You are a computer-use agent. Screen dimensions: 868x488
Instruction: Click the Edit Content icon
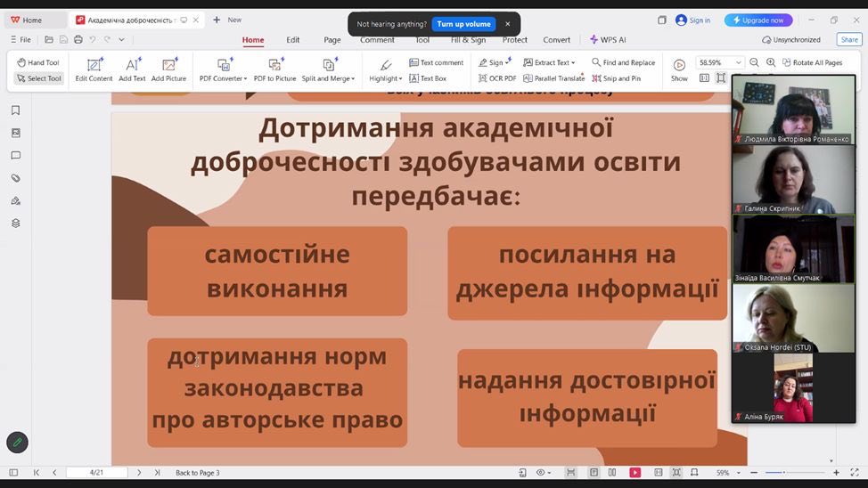point(94,65)
